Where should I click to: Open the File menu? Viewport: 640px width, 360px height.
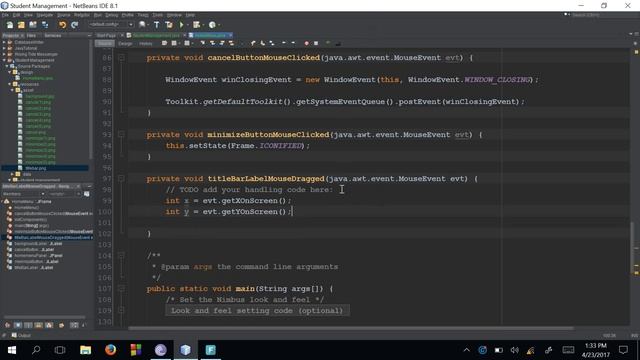point(5,15)
